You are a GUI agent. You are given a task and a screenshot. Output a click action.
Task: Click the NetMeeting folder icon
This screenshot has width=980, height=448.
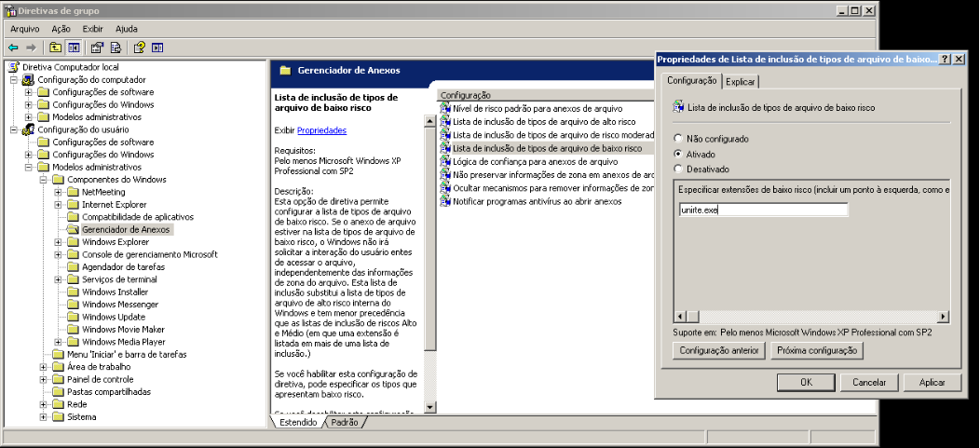[x=73, y=192]
